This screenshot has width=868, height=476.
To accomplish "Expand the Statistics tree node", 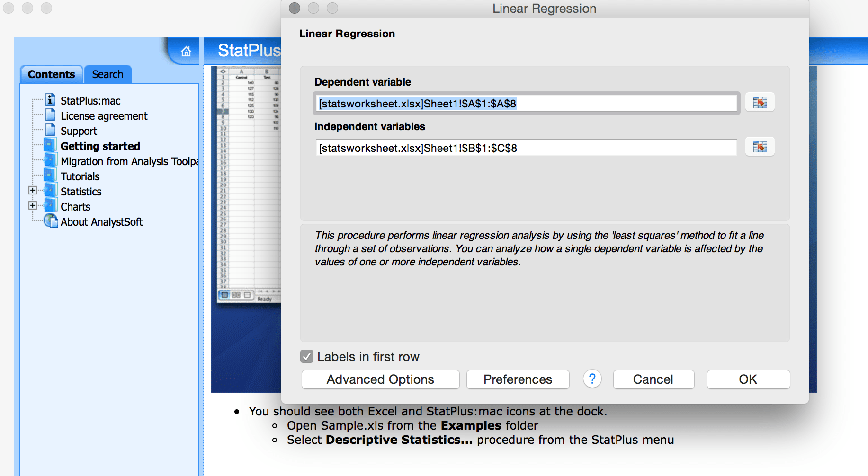I will [x=33, y=190].
